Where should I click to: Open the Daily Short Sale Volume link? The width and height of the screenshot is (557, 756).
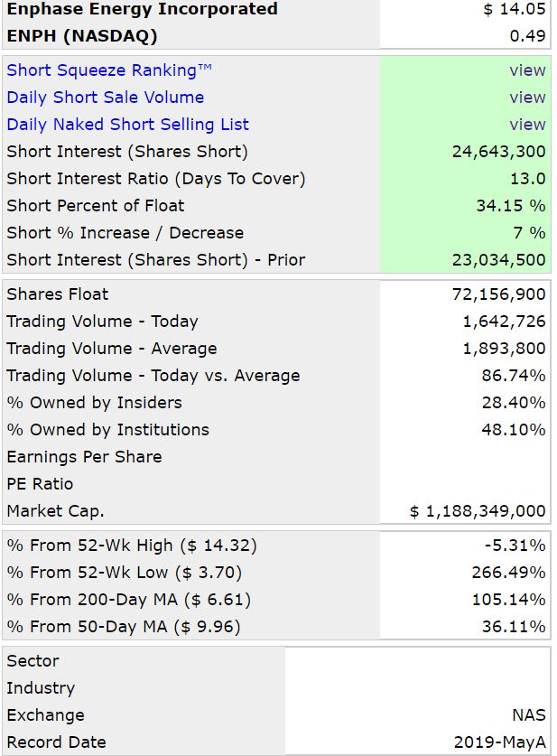[105, 98]
